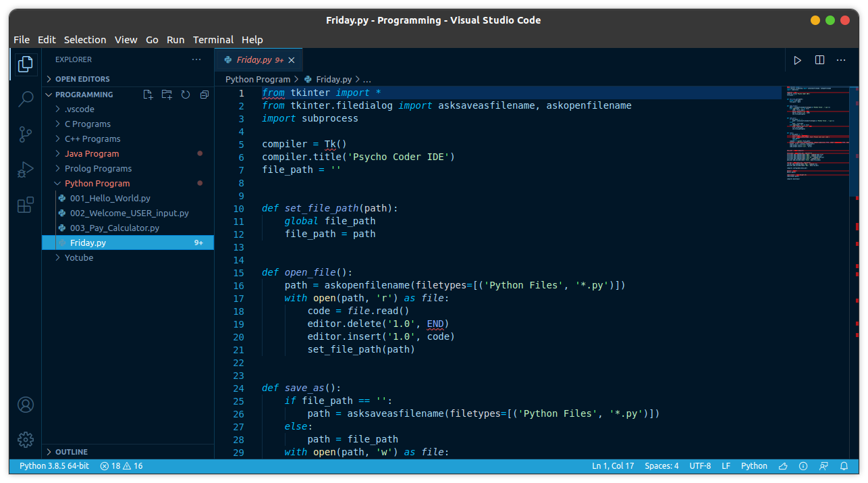
Task: Open the Explorer view in activity bar
Action: pyautogui.click(x=26, y=64)
